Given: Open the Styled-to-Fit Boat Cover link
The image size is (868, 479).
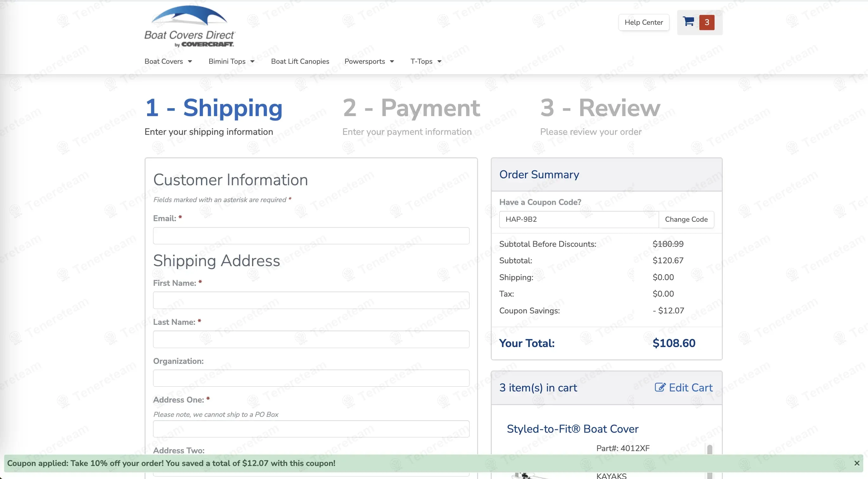Looking at the screenshot, I should point(572,429).
